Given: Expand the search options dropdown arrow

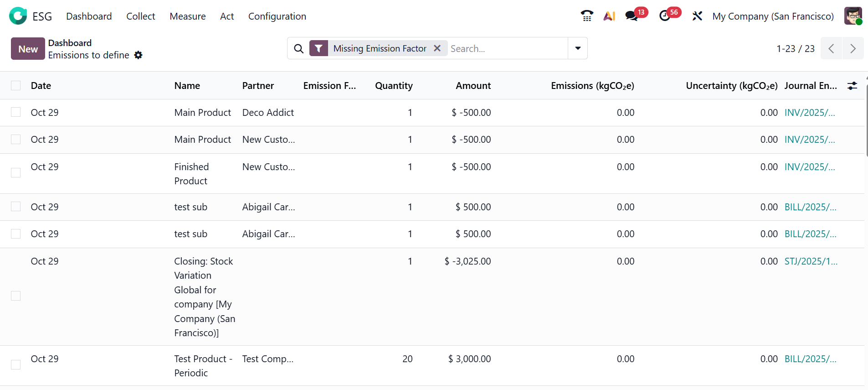Looking at the screenshot, I should [x=578, y=48].
